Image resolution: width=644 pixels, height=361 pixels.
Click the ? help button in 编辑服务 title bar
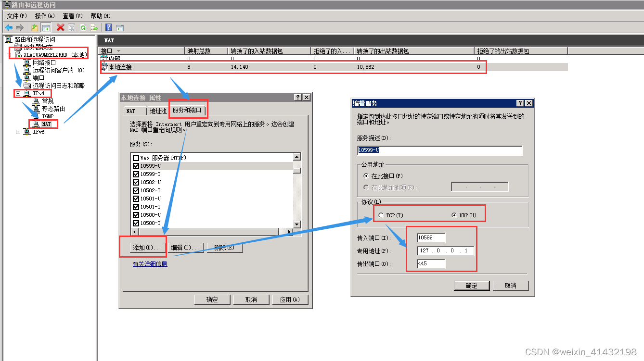click(x=520, y=103)
